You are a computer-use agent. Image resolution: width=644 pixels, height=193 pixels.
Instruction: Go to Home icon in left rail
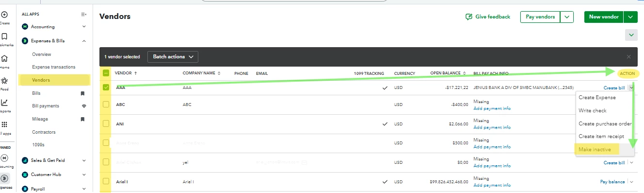click(4, 58)
